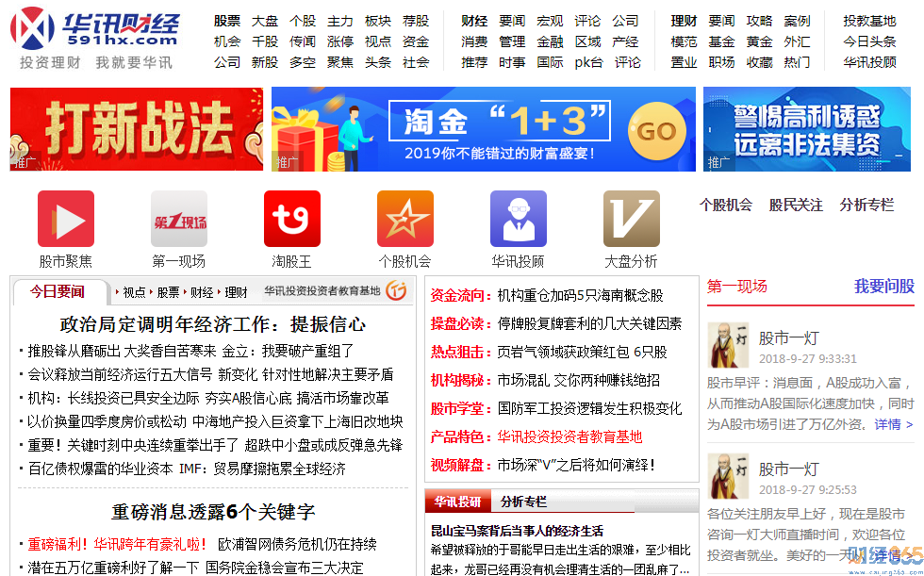Open the 个股机会 star icon
The width and height of the screenshot is (924, 576).
click(x=405, y=219)
